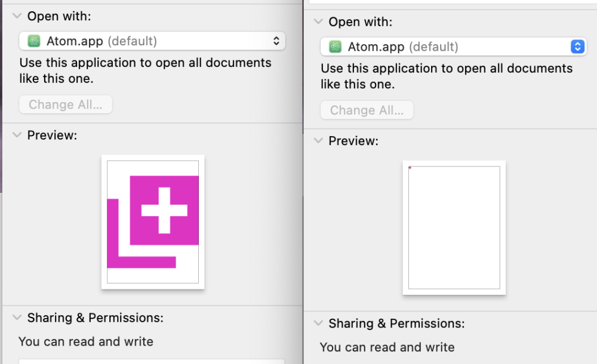This screenshot has height=364, width=597.
Task: Collapse the Open with section in the left panel
Action: [17, 16]
